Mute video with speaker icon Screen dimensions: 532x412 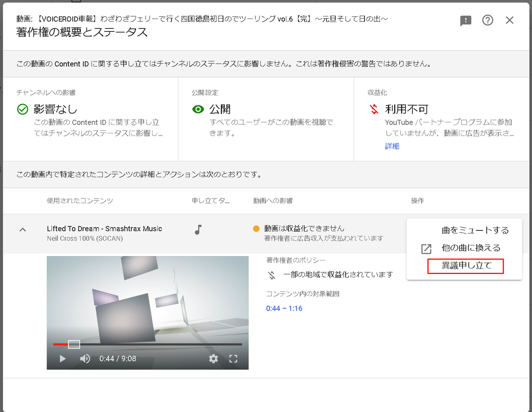pyautogui.click(x=85, y=358)
